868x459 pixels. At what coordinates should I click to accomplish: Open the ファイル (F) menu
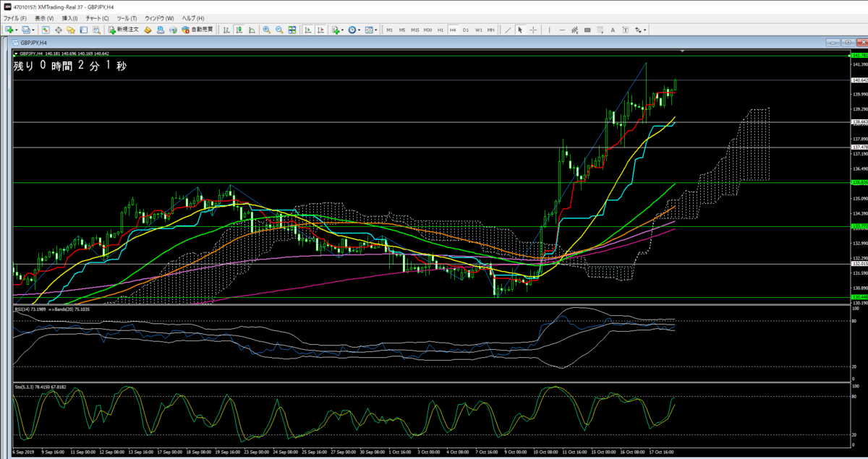click(x=15, y=17)
